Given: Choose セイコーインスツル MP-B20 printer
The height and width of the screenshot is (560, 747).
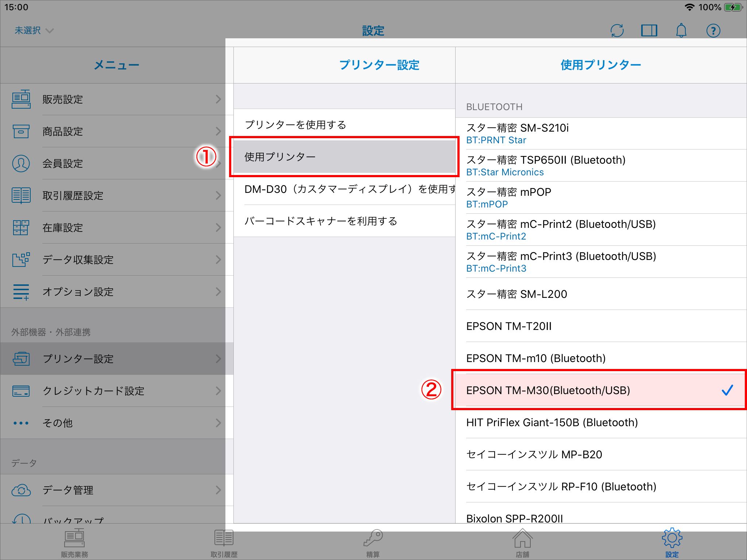Looking at the screenshot, I should pos(601,454).
